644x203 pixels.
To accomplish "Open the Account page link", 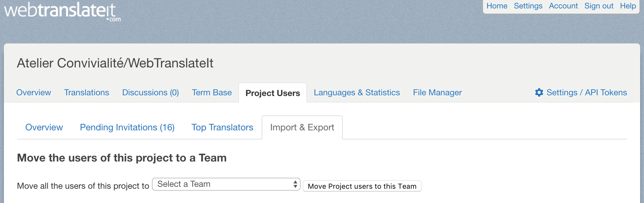I will point(563,6).
